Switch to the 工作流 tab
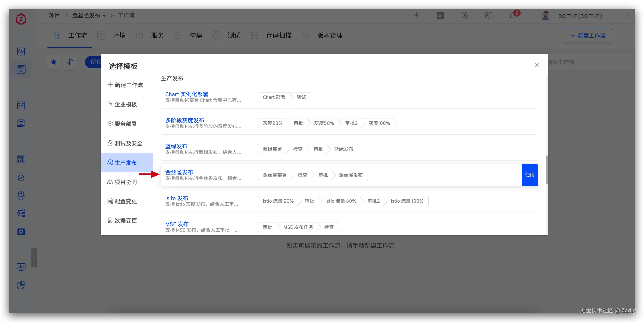 point(70,35)
